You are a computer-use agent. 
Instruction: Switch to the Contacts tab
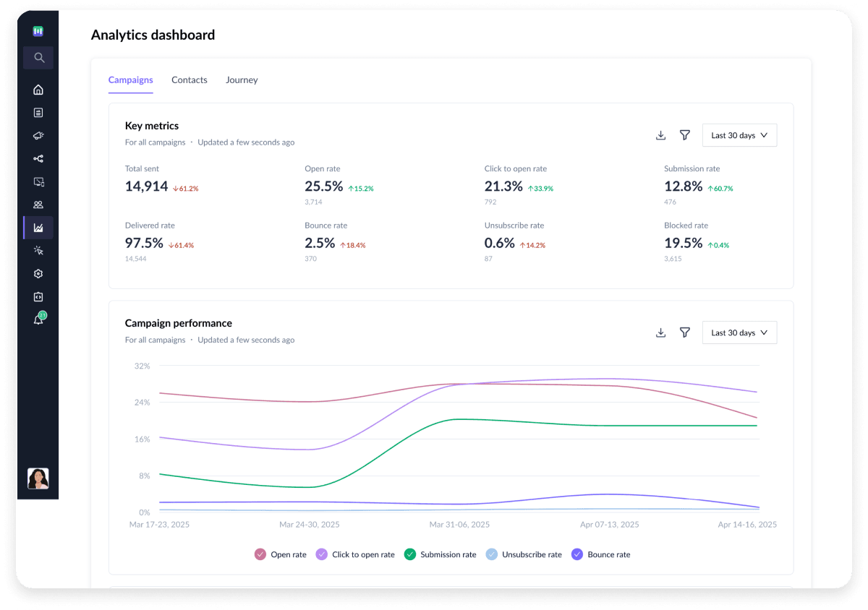point(189,80)
